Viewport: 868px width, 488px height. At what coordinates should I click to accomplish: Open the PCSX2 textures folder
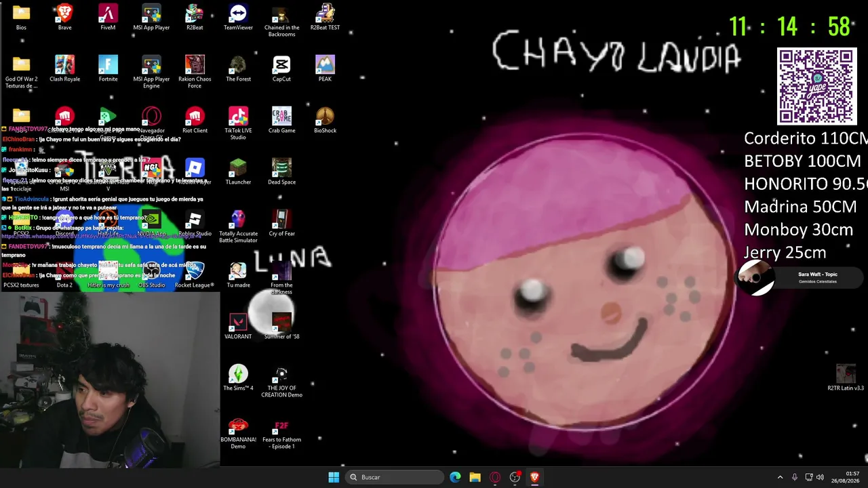(21, 274)
